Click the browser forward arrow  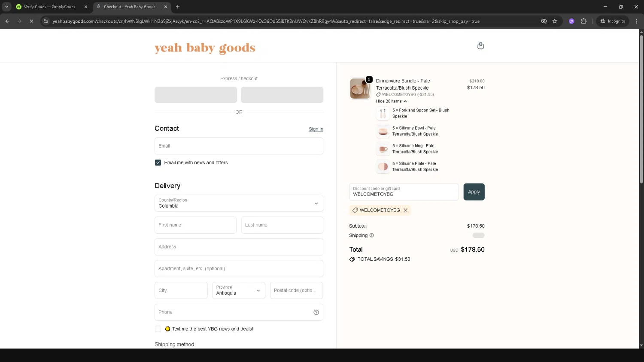click(x=19, y=21)
